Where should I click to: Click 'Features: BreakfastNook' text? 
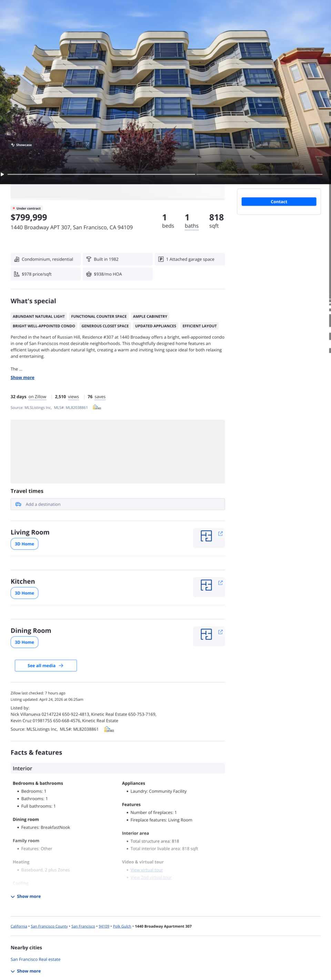click(46, 827)
